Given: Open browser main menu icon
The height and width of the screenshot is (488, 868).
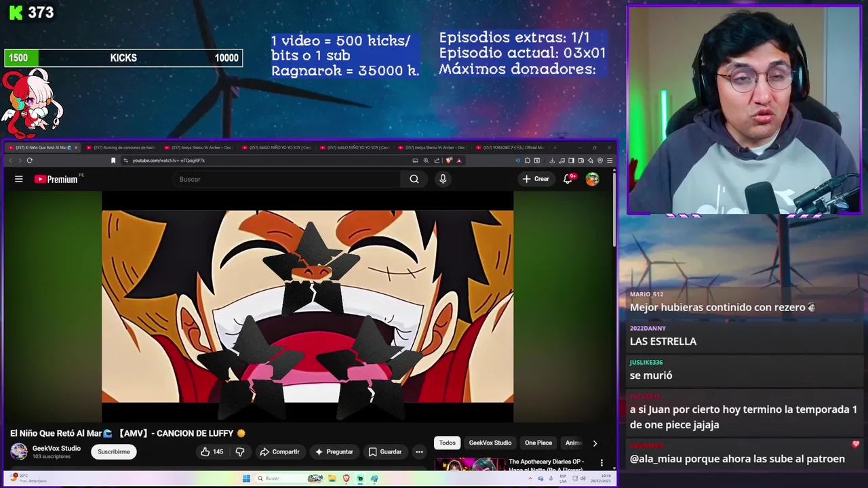Looking at the screenshot, I should tap(610, 161).
